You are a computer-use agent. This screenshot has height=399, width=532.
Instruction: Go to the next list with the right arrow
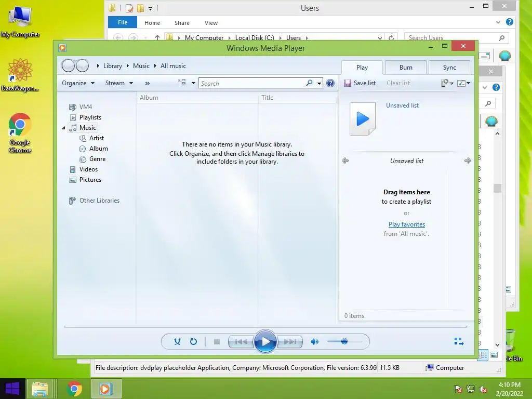coord(468,161)
